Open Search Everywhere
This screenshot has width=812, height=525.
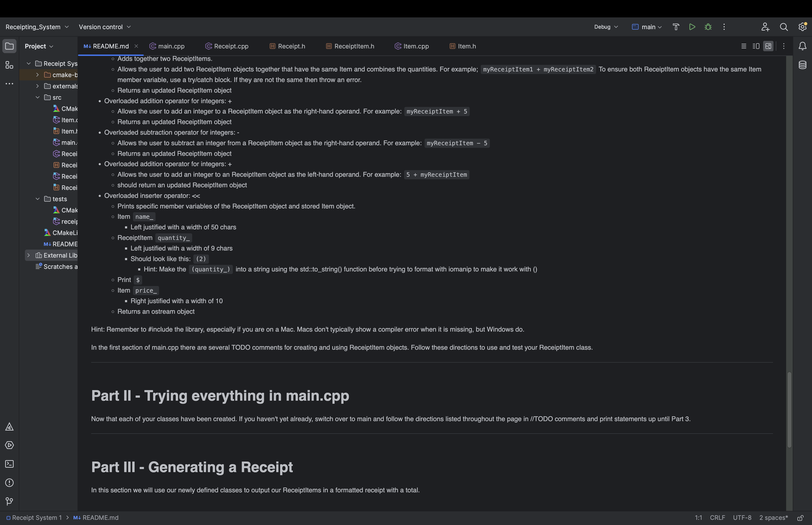point(784,27)
